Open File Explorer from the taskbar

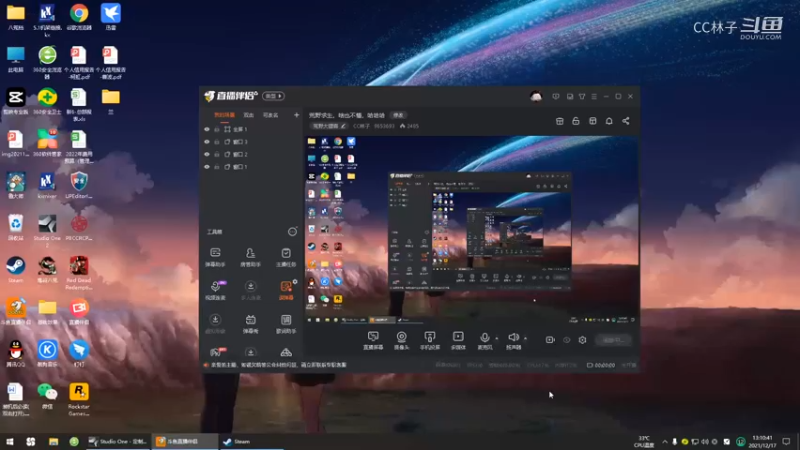[53, 441]
